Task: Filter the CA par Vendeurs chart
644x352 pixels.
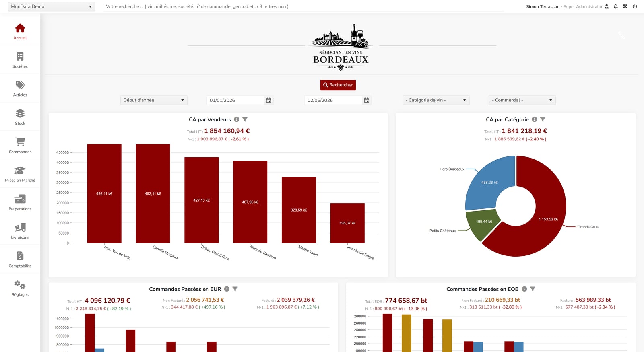Action: click(x=245, y=119)
